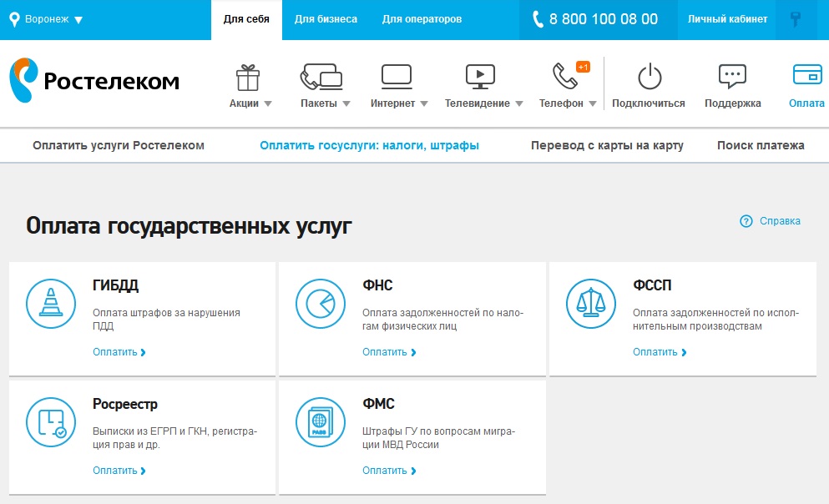Screen dimensions: 829x504
Task: Select the Оплата card icon
Action: [x=805, y=73]
